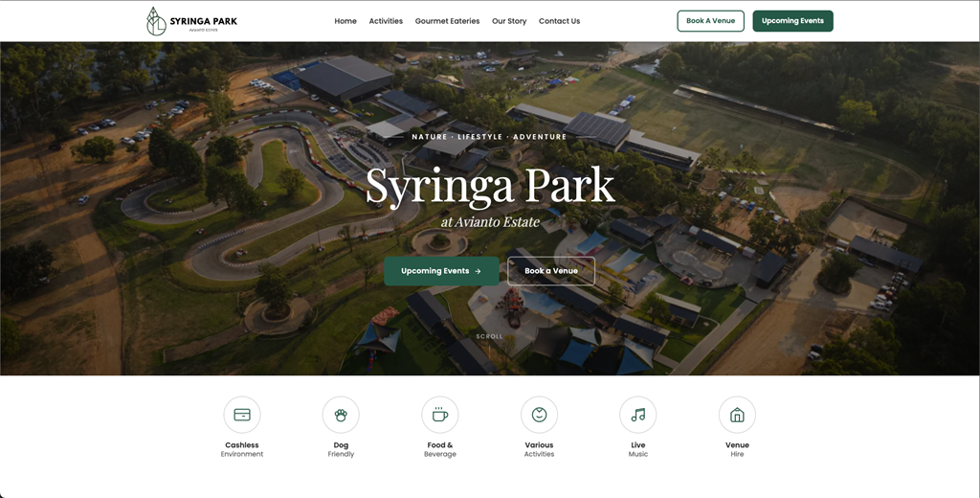Navigate to Contact Us
This screenshot has height=498, width=980.
(x=559, y=21)
